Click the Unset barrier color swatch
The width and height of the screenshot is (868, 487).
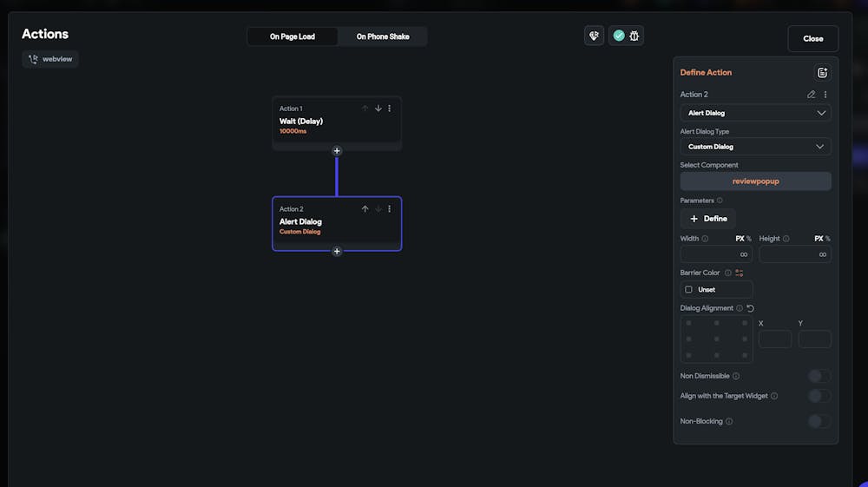(716, 290)
